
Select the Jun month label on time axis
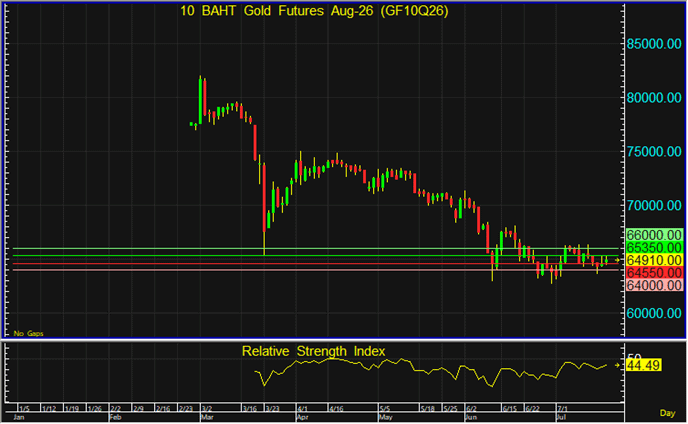[470, 417]
